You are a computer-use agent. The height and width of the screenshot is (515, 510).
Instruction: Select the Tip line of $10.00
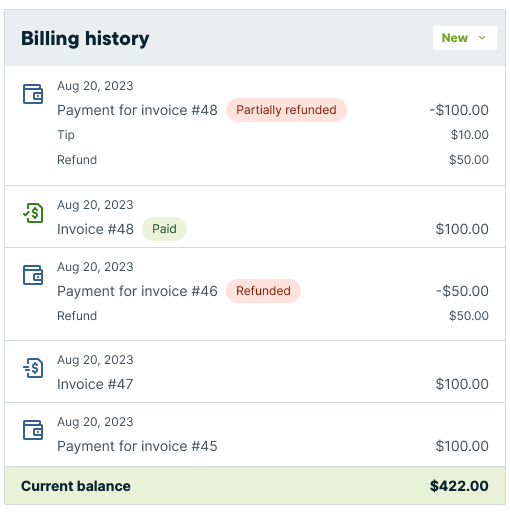[x=273, y=135]
